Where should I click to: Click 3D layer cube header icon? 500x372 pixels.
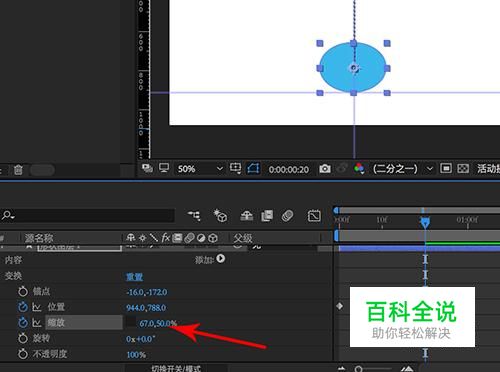pyautogui.click(x=213, y=238)
